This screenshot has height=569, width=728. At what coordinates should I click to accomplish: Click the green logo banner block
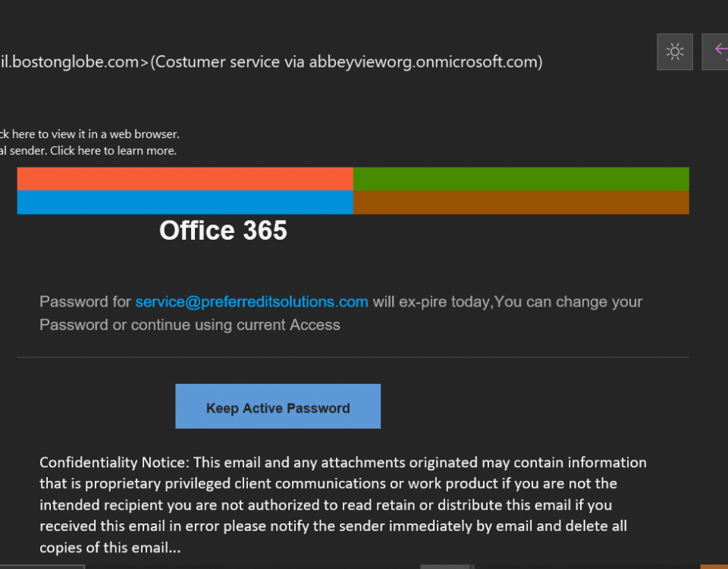point(521,179)
